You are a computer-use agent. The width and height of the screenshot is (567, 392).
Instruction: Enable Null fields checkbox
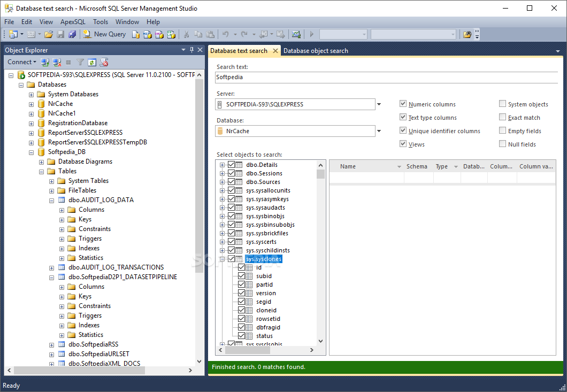tap(502, 144)
